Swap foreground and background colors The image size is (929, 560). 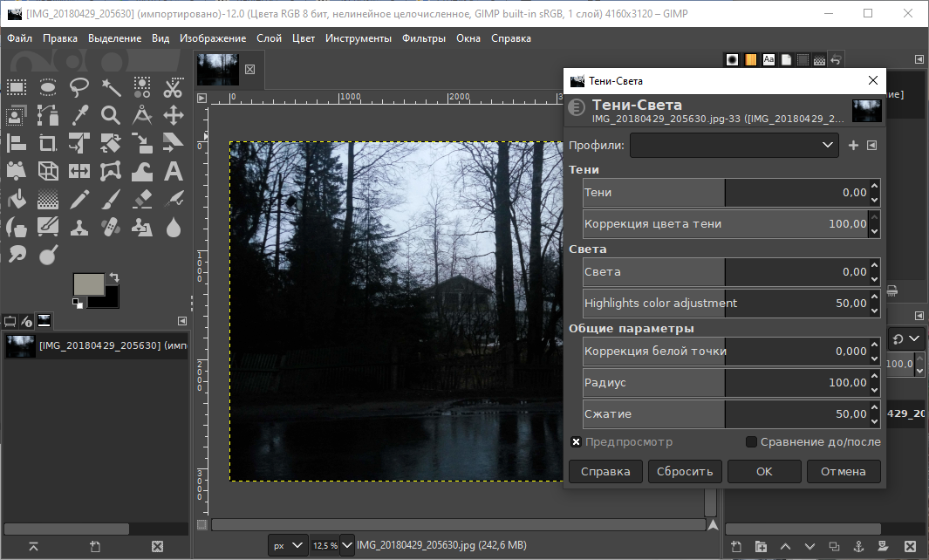tap(113, 277)
